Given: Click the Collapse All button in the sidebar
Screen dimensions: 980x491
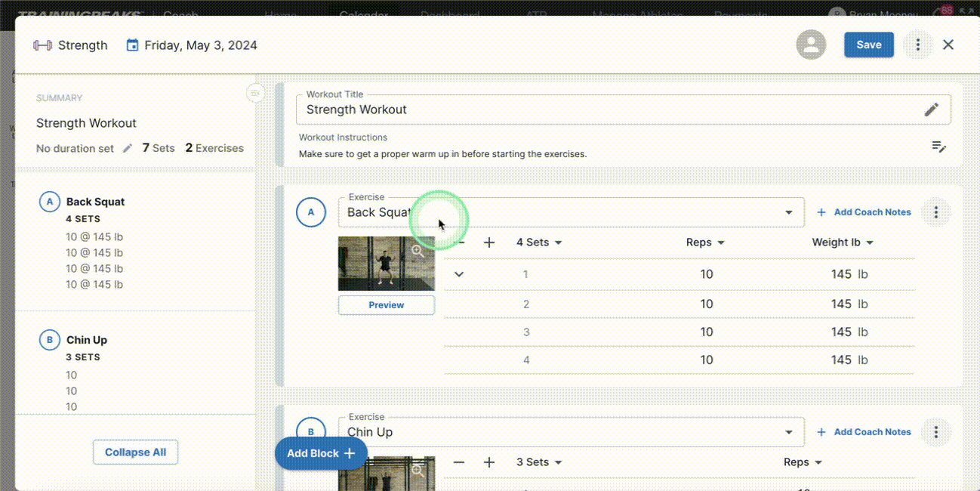Looking at the screenshot, I should [x=135, y=452].
